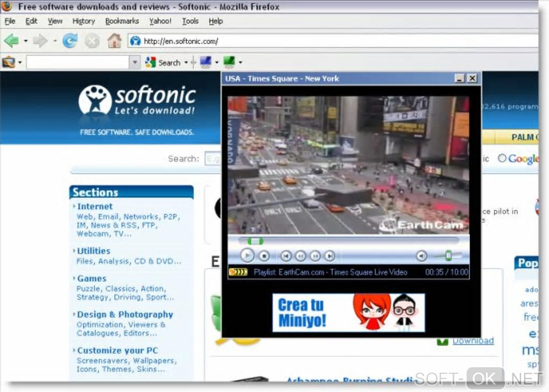Open the Forward button history dropdown

[x=55, y=41]
